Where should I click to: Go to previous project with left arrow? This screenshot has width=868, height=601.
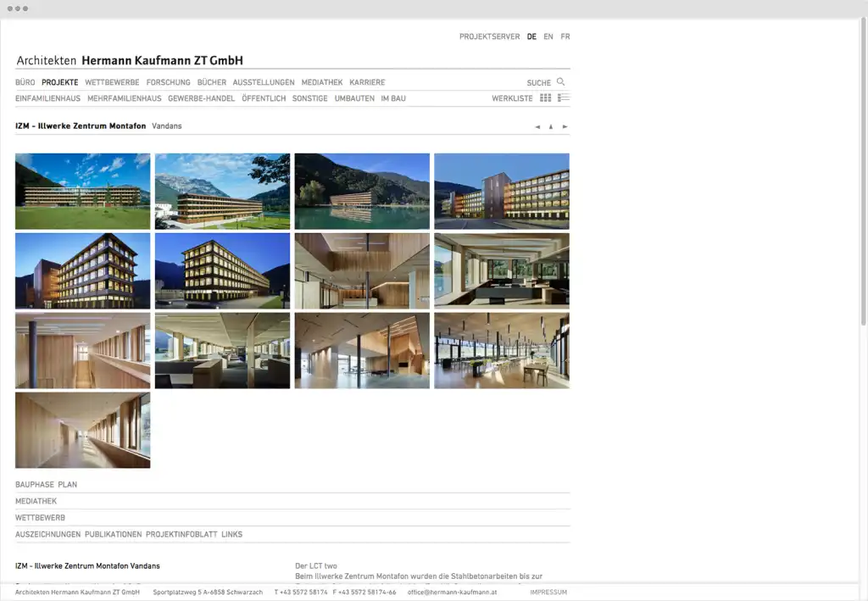tap(537, 127)
